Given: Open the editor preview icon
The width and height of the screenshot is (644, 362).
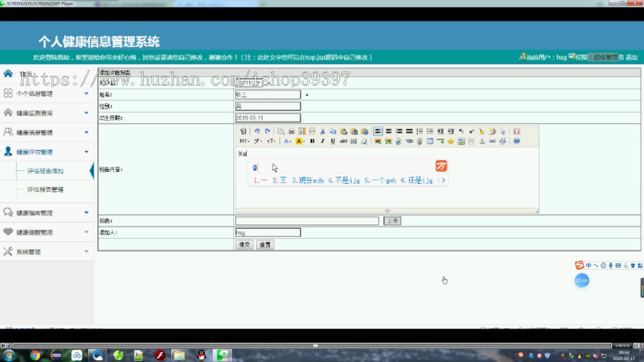Looking at the screenshot, I should point(281,132).
